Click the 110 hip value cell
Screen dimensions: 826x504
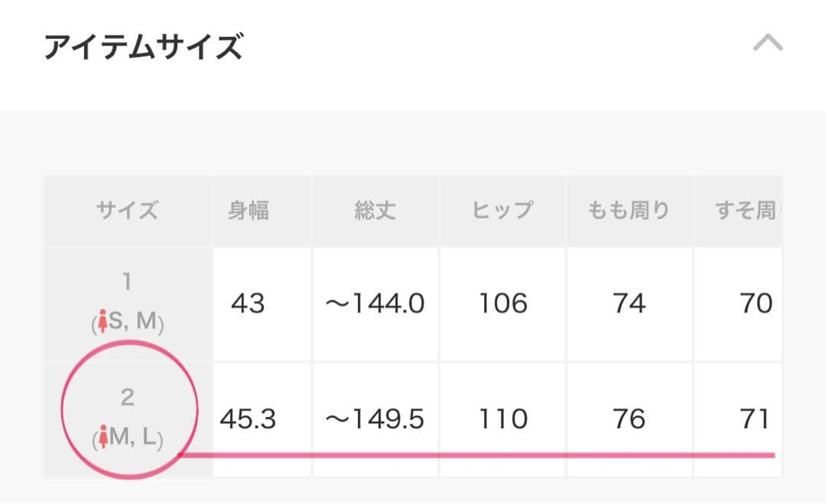502,419
